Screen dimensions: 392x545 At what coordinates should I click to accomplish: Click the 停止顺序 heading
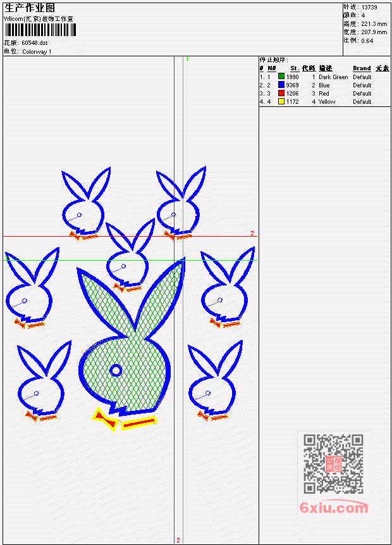tap(274, 60)
